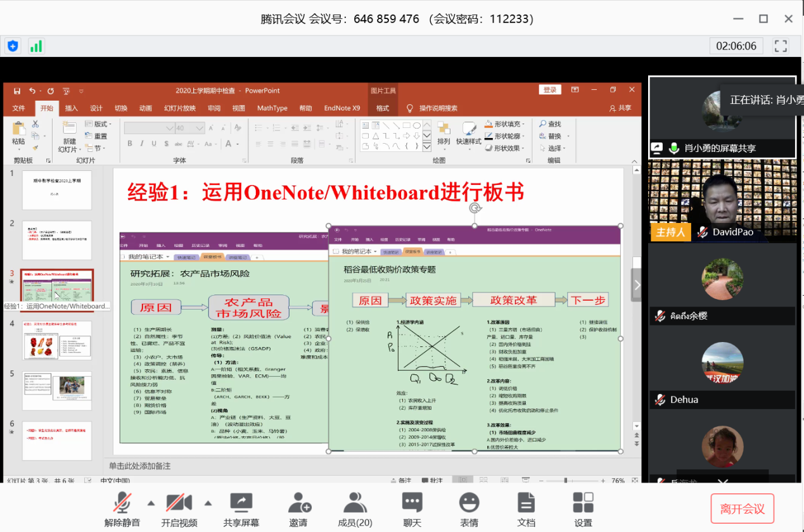Image resolution: width=804 pixels, height=532 pixels.
Task: Open the 形状轮廓 shape outline dropdown
Action: click(x=505, y=136)
